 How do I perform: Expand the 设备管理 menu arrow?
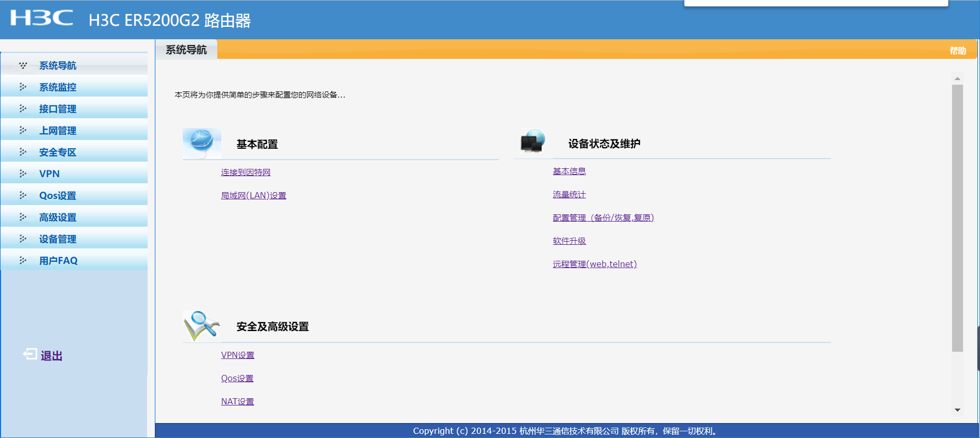click(23, 239)
